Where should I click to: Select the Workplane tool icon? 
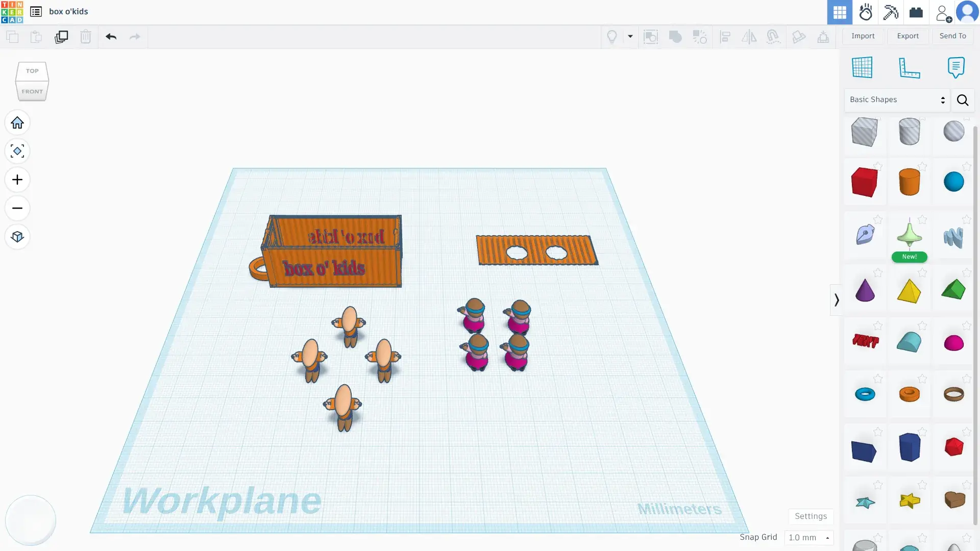(862, 67)
